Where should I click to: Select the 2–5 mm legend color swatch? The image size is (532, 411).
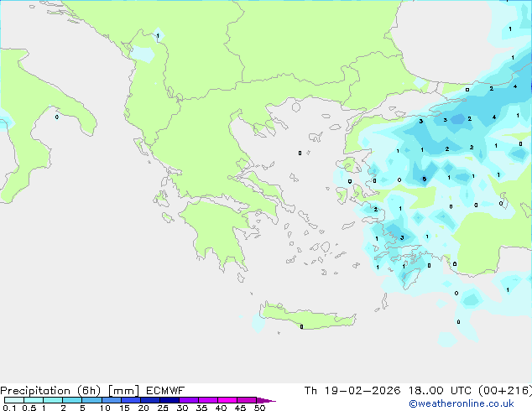(72, 400)
